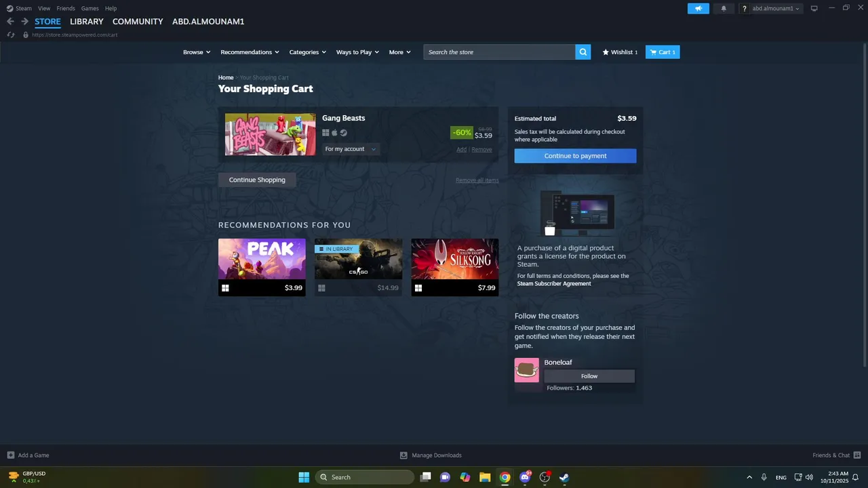The width and height of the screenshot is (868, 488).
Task: Click the taskbar microphone icon
Action: 764,477
